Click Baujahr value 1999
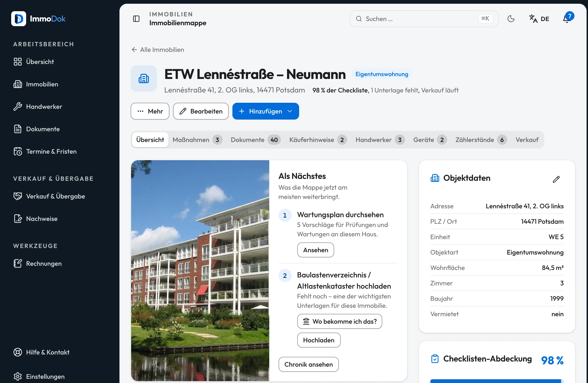This screenshot has width=588, height=383. [557, 298]
